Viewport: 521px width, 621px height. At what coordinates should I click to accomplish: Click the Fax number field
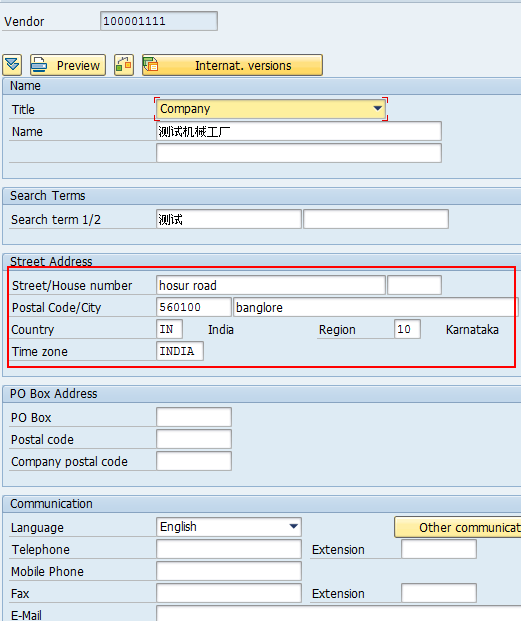(229, 593)
